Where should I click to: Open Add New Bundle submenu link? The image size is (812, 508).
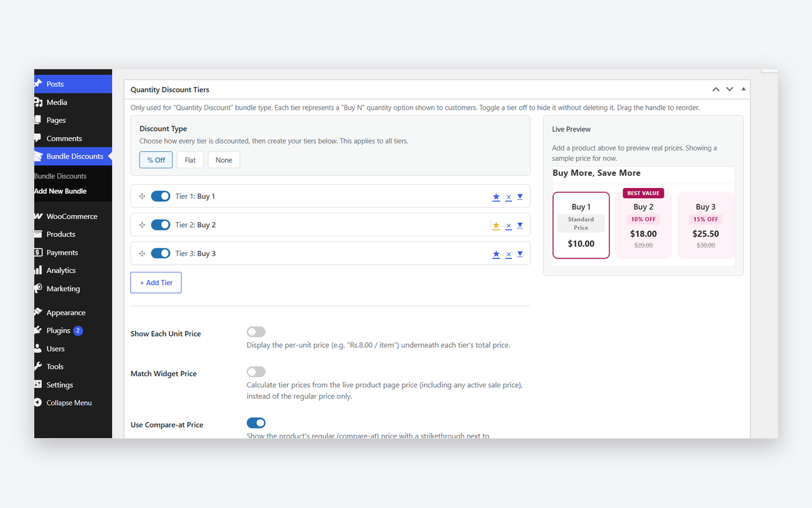tap(60, 191)
